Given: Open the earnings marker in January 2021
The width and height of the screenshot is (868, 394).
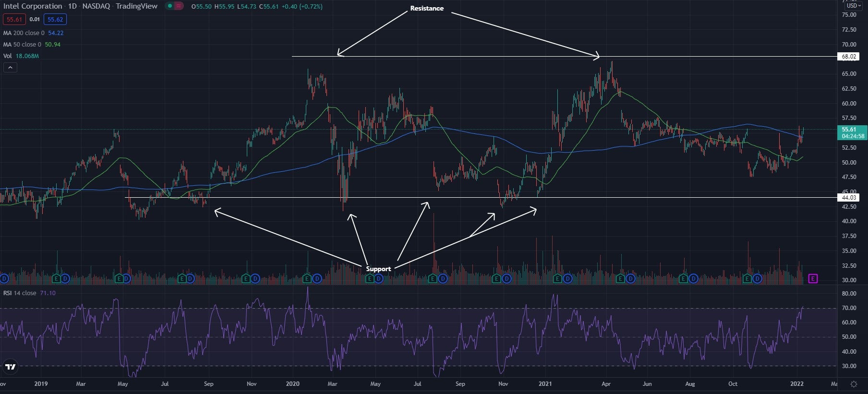Looking at the screenshot, I should [x=558, y=278].
